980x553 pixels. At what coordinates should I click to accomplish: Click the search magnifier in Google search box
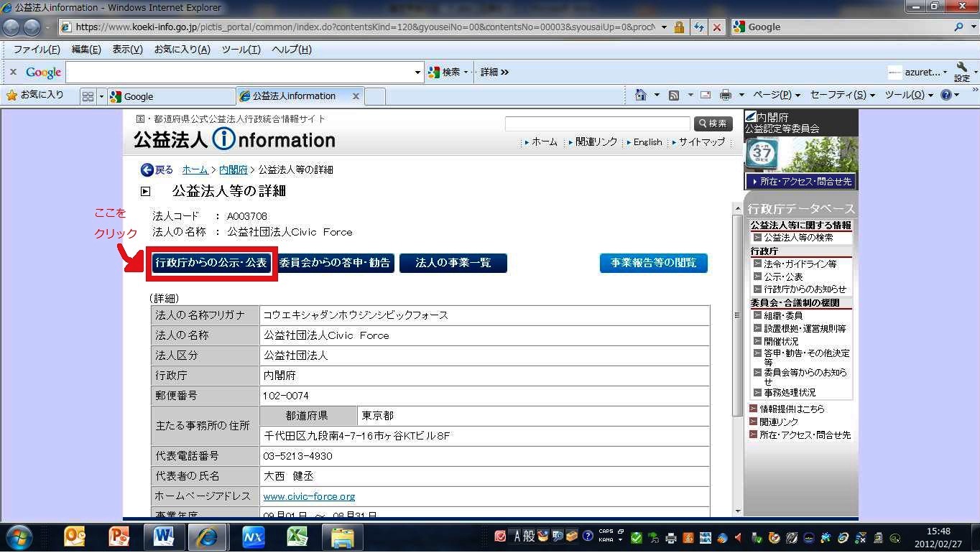(x=959, y=27)
